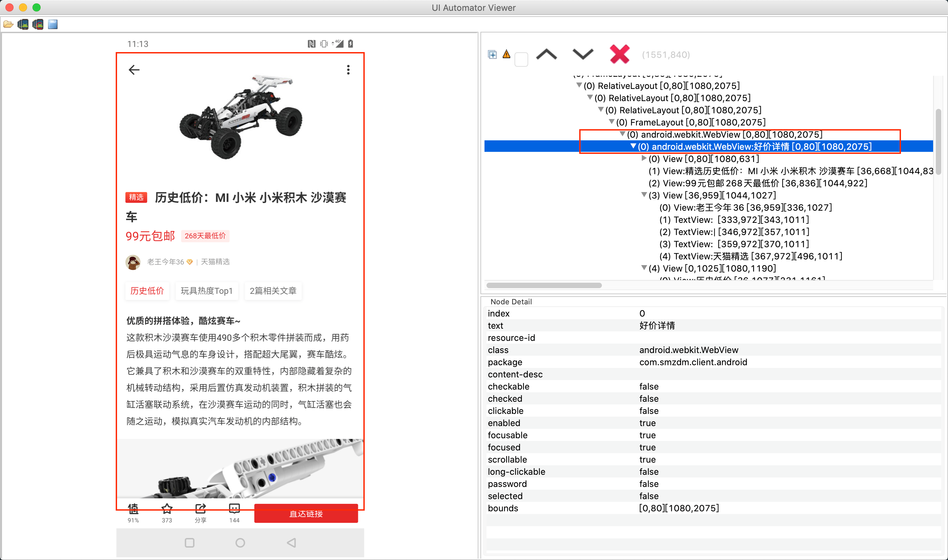Click the first Device Screenshot toolbar icon
948x560 pixels.
pos(23,25)
